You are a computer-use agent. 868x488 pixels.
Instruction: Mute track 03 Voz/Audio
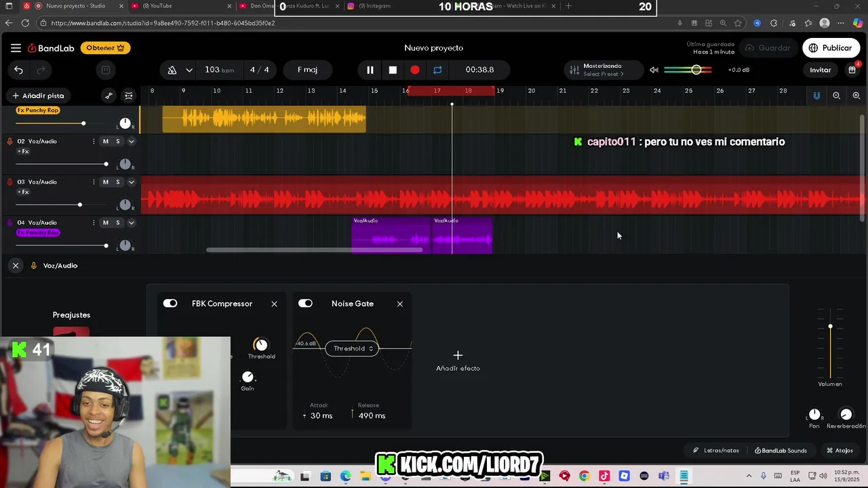click(105, 182)
